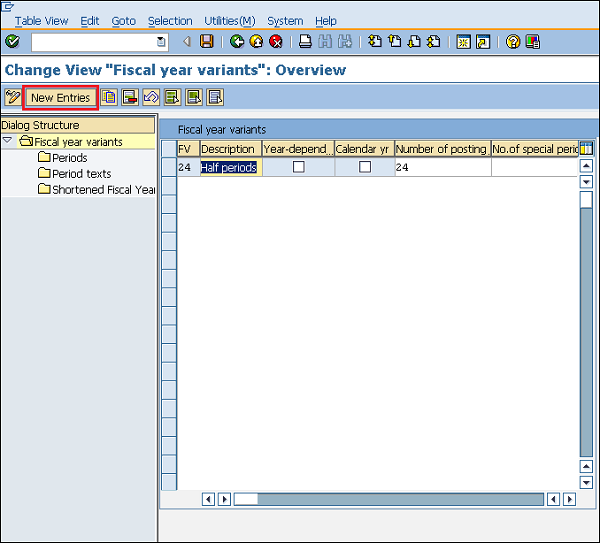Open the Utilities(M) menu

pos(229,21)
